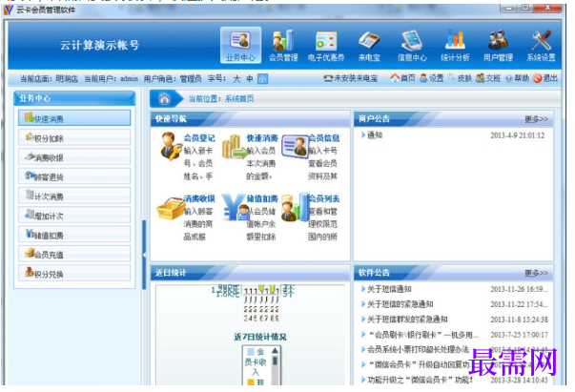Select 储值扣费 in the sidebar
This screenshot has width=575, height=392.
point(74,235)
